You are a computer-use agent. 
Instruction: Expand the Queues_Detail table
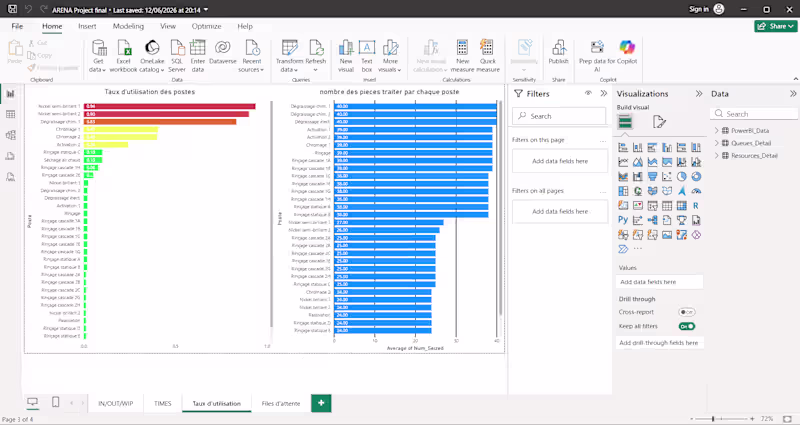[x=716, y=143]
